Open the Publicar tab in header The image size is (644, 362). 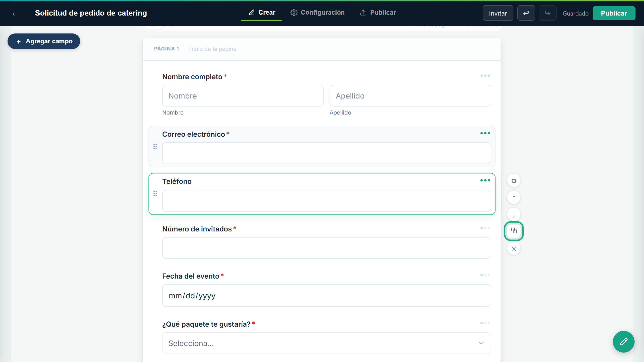[378, 12]
